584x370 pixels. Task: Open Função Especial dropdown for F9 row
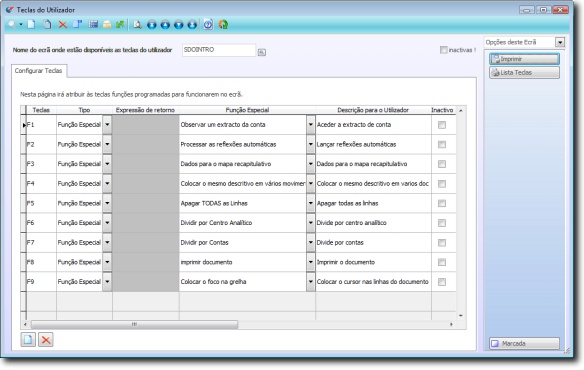click(x=311, y=282)
